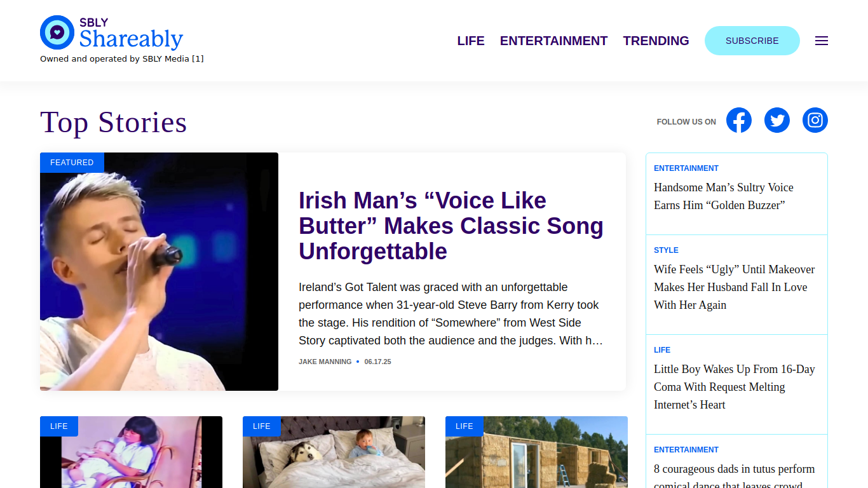The image size is (868, 488).
Task: Read the Ireland's Got Talent excerpt paragraph
Action: (x=451, y=314)
